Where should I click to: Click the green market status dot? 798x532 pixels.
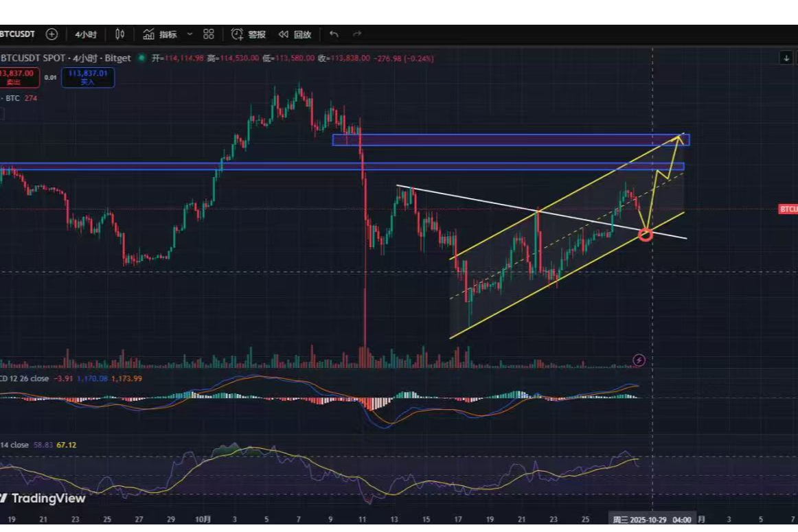click(141, 58)
